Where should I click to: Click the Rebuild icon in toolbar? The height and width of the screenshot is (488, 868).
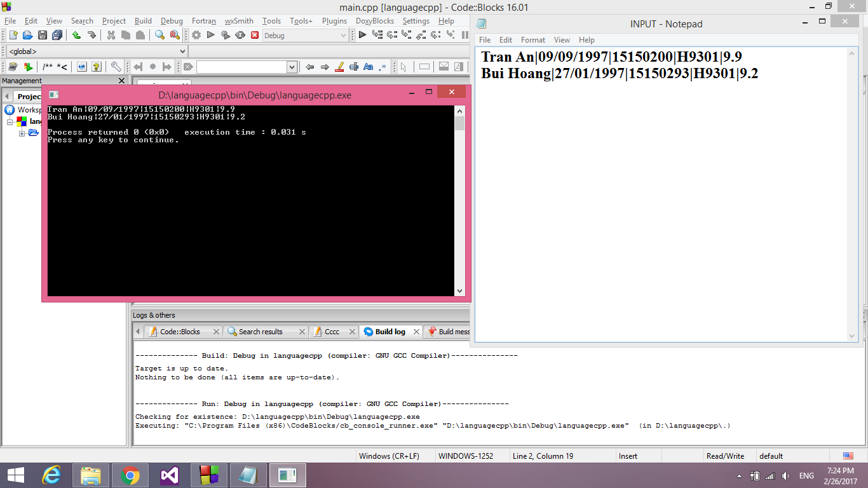(240, 36)
